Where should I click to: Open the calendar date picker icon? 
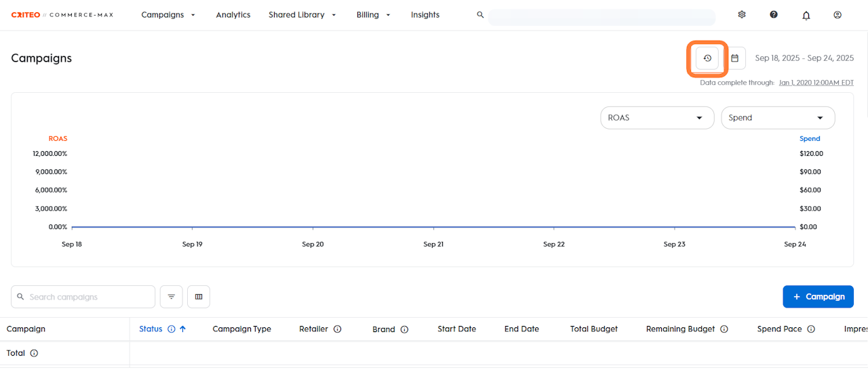(734, 58)
